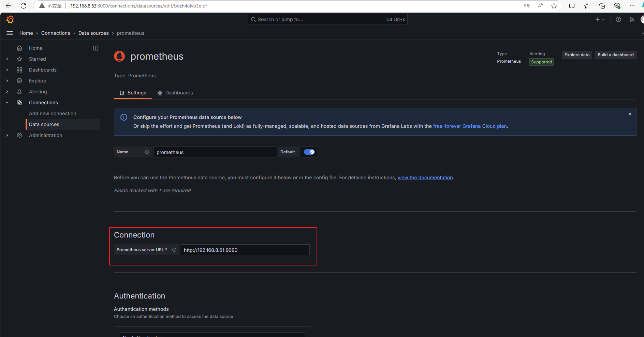The image size is (644, 337).
Task: Dock or undock the sidebar menu icon
Action: 96,48
